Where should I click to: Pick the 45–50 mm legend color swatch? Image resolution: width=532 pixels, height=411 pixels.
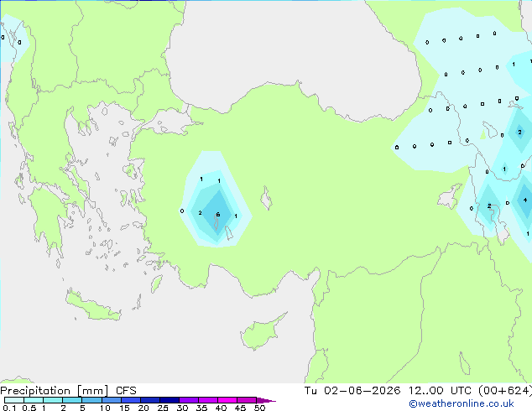point(247,400)
